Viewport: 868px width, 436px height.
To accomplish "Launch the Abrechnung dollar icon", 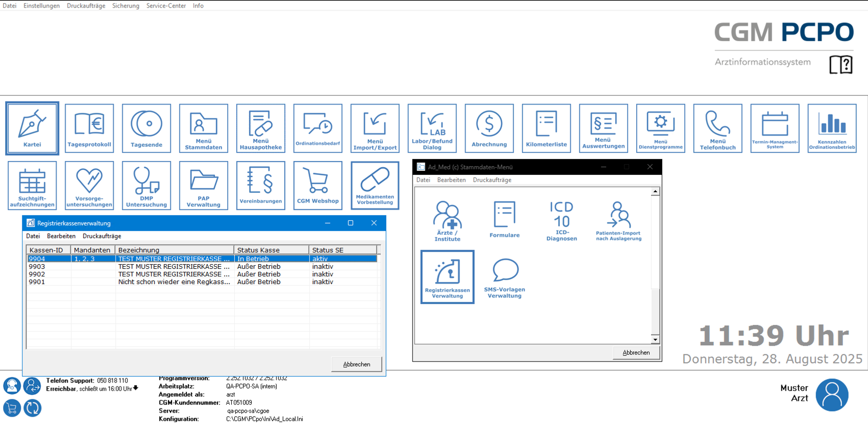I will point(489,128).
